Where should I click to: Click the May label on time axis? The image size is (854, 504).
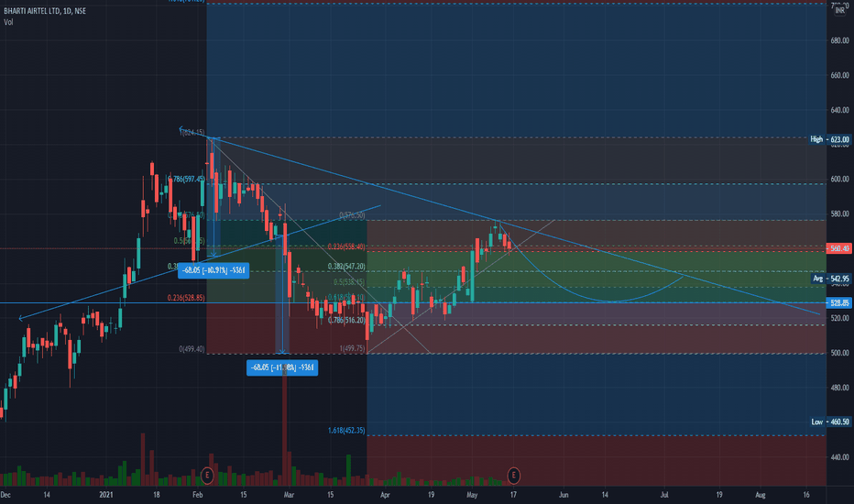coord(472,495)
